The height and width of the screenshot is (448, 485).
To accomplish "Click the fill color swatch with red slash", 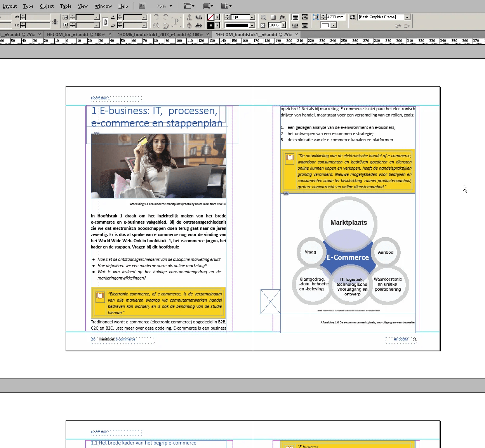I will 210,17.
